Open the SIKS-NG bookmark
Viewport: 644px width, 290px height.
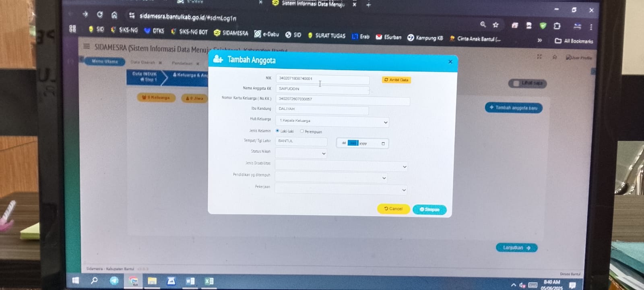pyautogui.click(x=124, y=30)
